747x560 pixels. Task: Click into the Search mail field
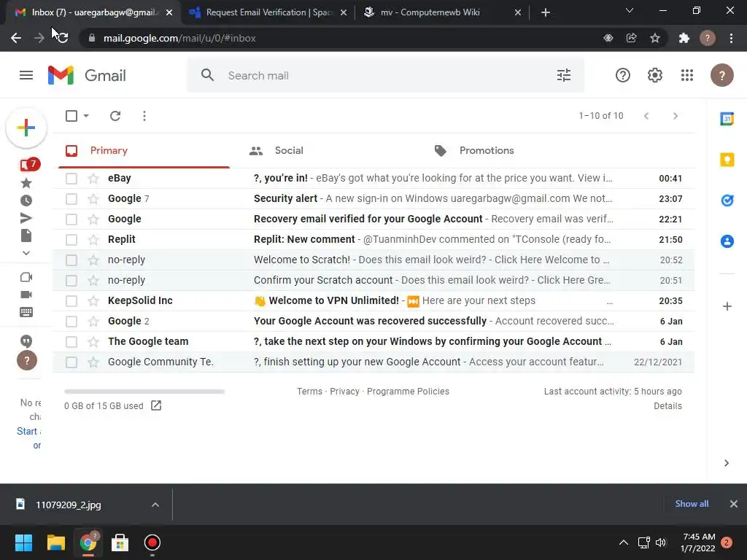point(386,76)
